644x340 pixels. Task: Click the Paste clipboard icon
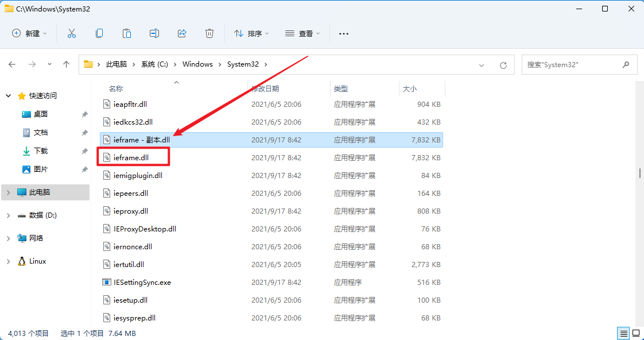pos(127,34)
